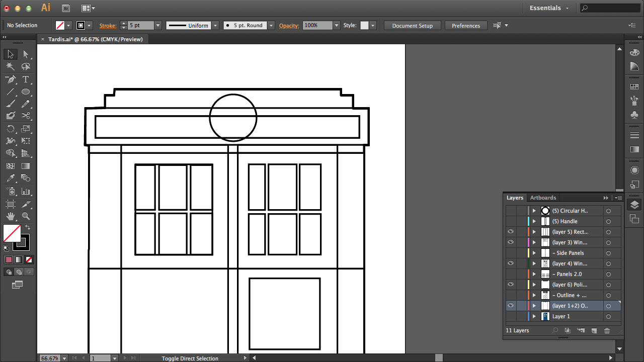Screen dimensions: 644x362
Task: Select the Artboard tool
Action: (11, 204)
